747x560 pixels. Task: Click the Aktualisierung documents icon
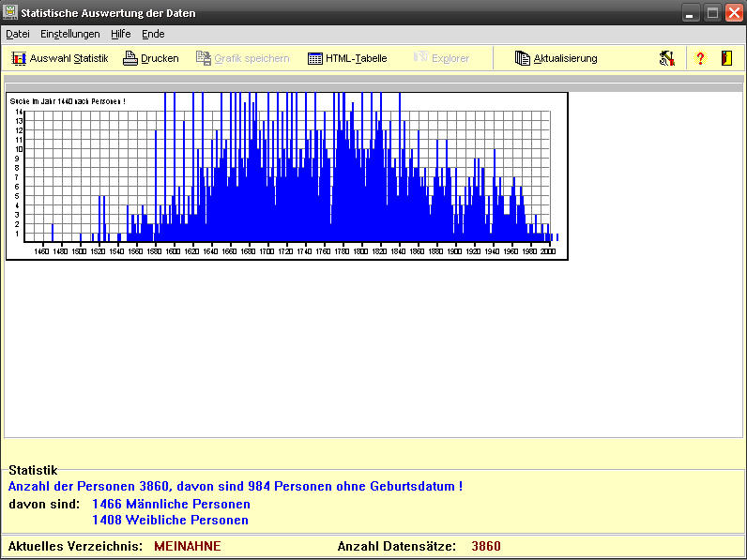click(523, 58)
